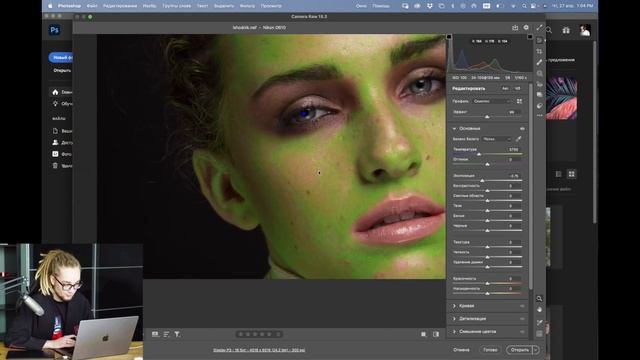Open the Profile dropdown
Image resolution: width=640 pixels, height=360 pixels.
[x=492, y=101]
